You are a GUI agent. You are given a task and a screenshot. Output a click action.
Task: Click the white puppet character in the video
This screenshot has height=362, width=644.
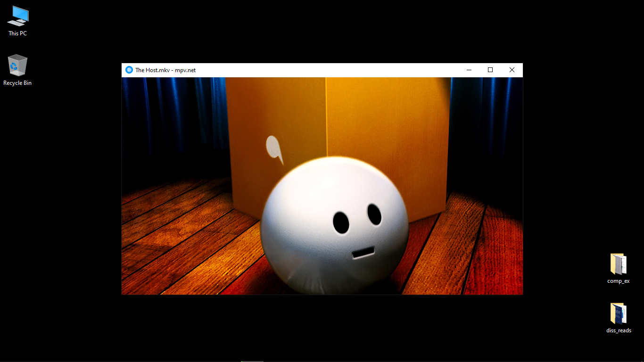[x=335, y=226]
